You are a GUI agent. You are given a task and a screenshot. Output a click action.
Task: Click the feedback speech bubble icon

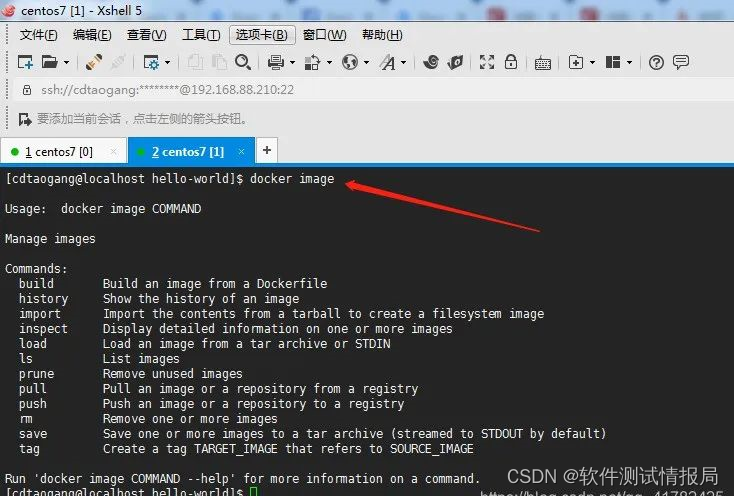681,62
